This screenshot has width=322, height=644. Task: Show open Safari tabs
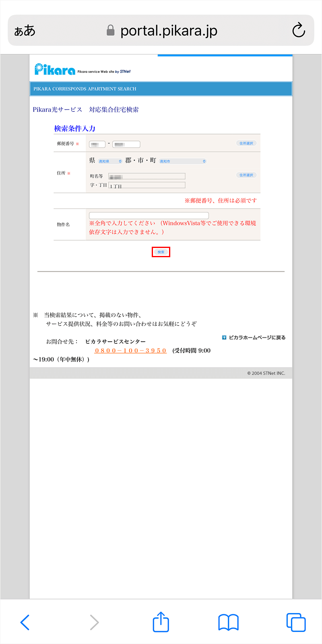click(x=296, y=622)
